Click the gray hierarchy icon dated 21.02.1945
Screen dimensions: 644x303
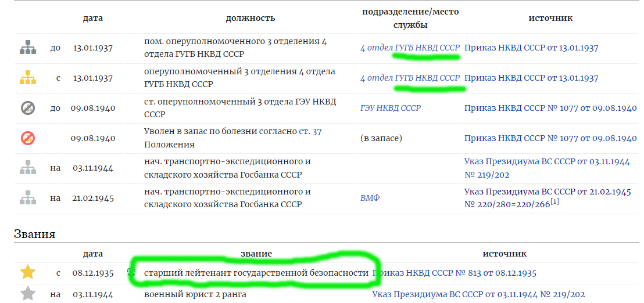click(x=28, y=199)
